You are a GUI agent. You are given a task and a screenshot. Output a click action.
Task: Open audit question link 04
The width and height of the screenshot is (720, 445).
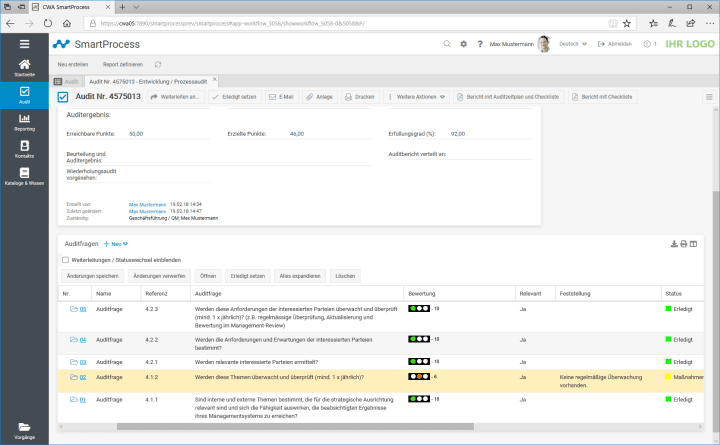83,340
